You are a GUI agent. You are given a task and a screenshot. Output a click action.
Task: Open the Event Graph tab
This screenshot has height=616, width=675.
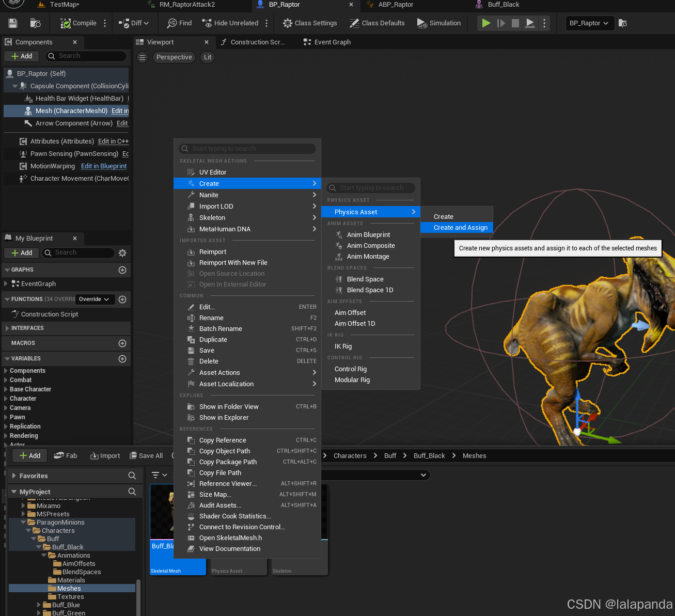[327, 42]
